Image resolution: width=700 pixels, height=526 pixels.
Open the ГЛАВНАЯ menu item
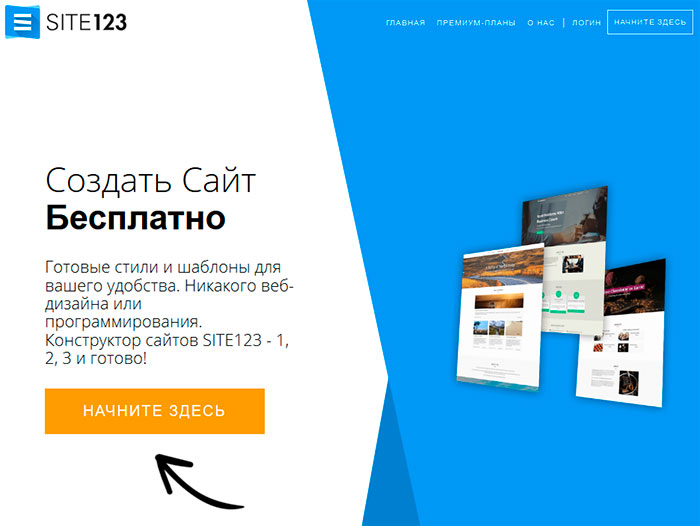(x=405, y=22)
